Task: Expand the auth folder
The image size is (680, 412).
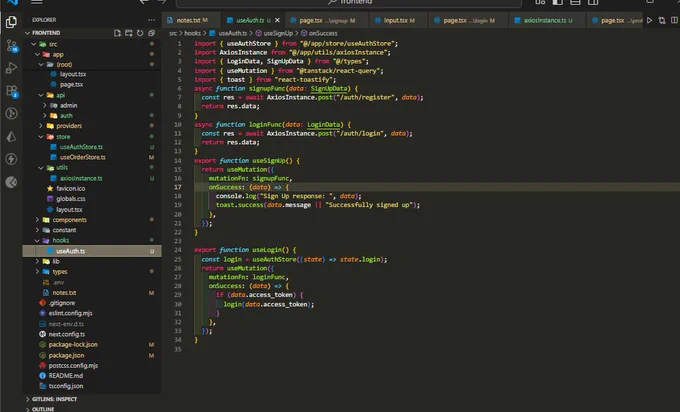Action: click(x=45, y=116)
